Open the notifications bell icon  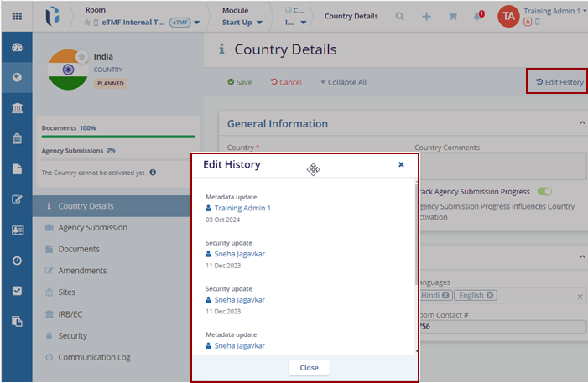click(478, 17)
